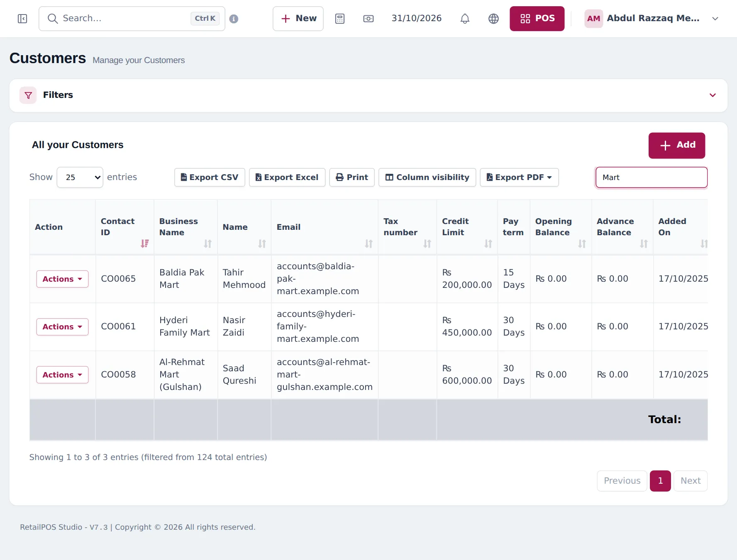This screenshot has width=737, height=560.
Task: Export table to Excel
Action: tap(287, 178)
